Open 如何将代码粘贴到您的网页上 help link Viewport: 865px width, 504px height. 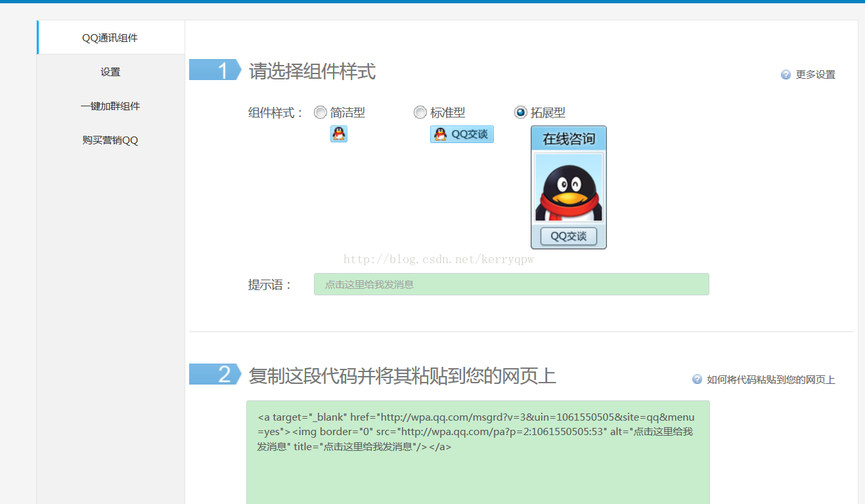(x=771, y=379)
